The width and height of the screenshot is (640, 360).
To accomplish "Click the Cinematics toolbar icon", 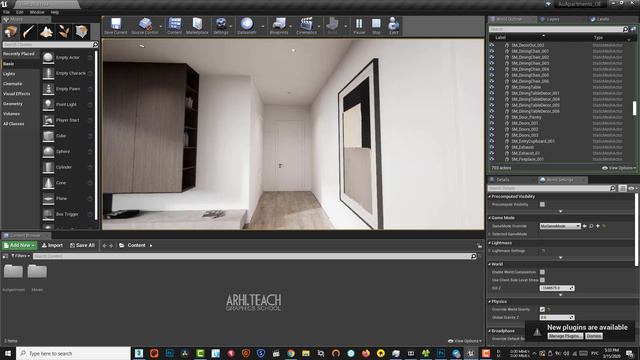I will click(x=307, y=26).
